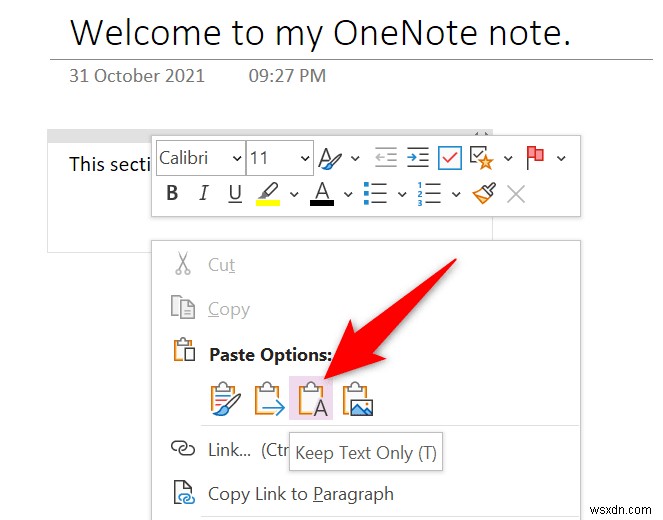Select Copy Link to Paragraph
This screenshot has width=663, height=520.
coord(366,494)
